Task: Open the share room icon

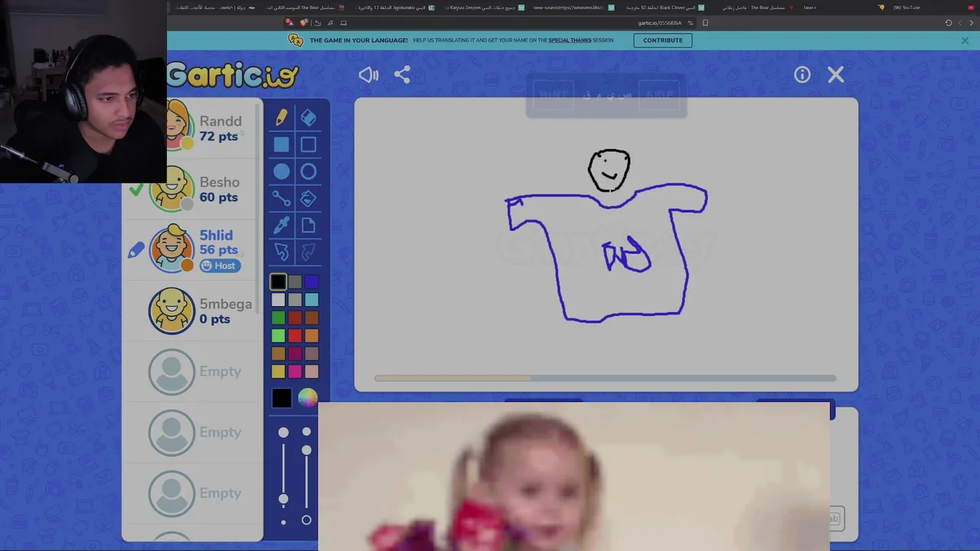Action: click(402, 74)
